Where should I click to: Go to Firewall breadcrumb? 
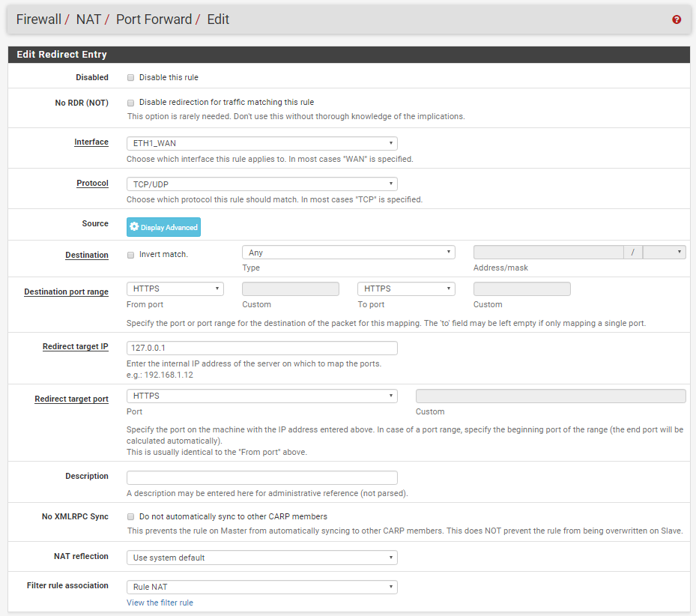(39, 19)
